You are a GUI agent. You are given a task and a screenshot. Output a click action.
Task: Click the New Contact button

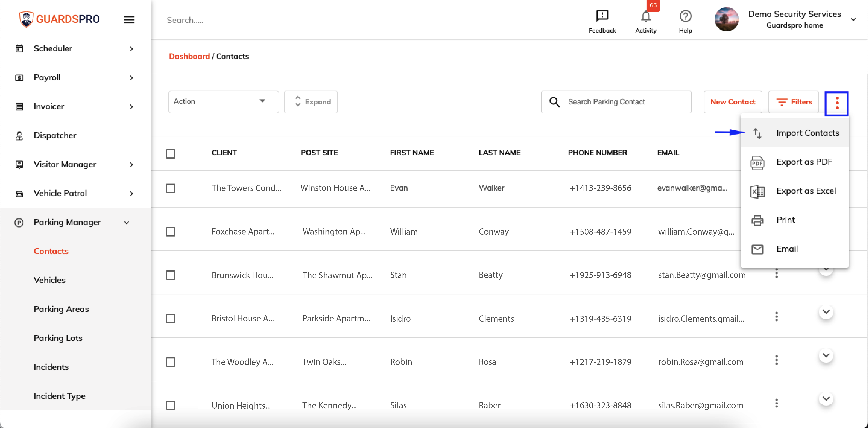click(733, 102)
